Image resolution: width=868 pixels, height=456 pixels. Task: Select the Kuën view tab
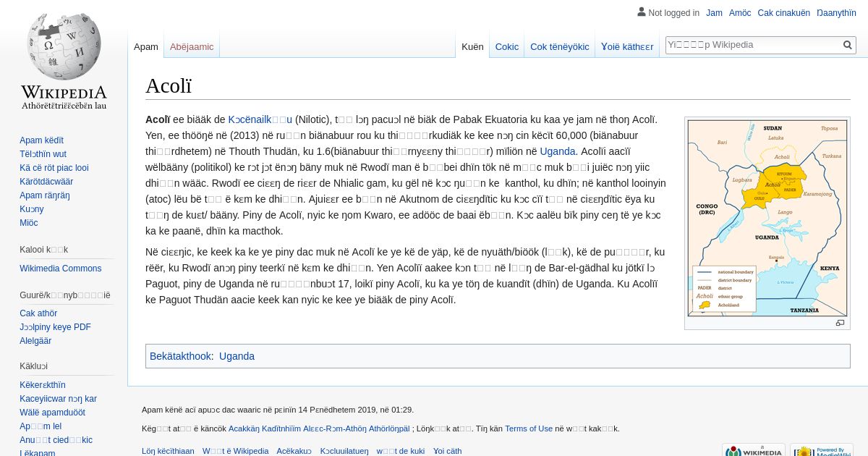[x=472, y=46]
